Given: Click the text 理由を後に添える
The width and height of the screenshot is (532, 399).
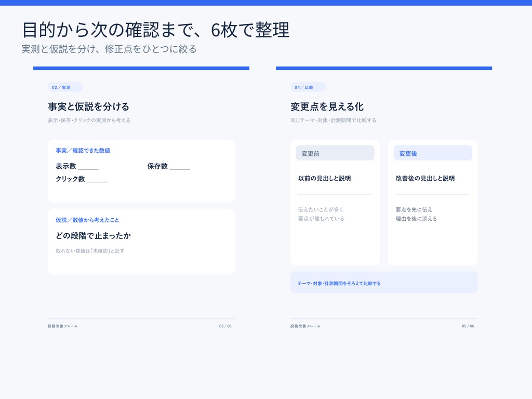Looking at the screenshot, I should coord(416,219).
